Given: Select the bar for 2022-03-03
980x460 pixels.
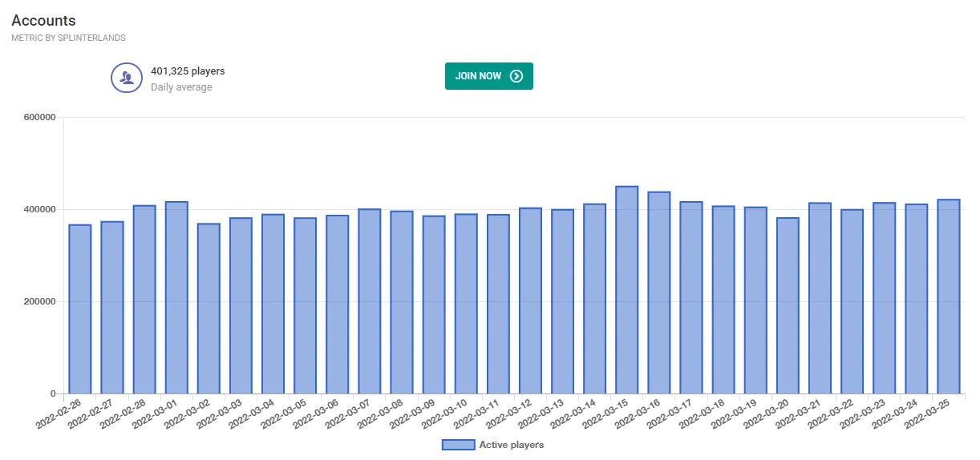Looking at the screenshot, I should (x=241, y=306).
